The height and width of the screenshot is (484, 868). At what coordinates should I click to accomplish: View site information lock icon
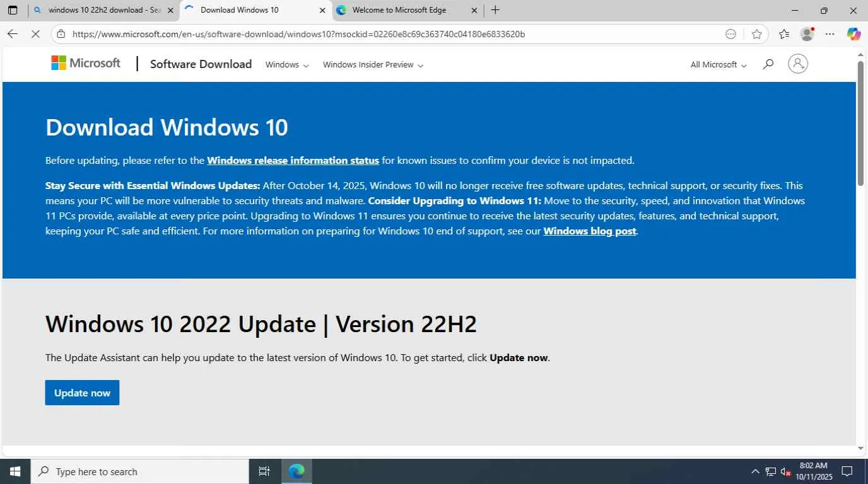click(61, 34)
